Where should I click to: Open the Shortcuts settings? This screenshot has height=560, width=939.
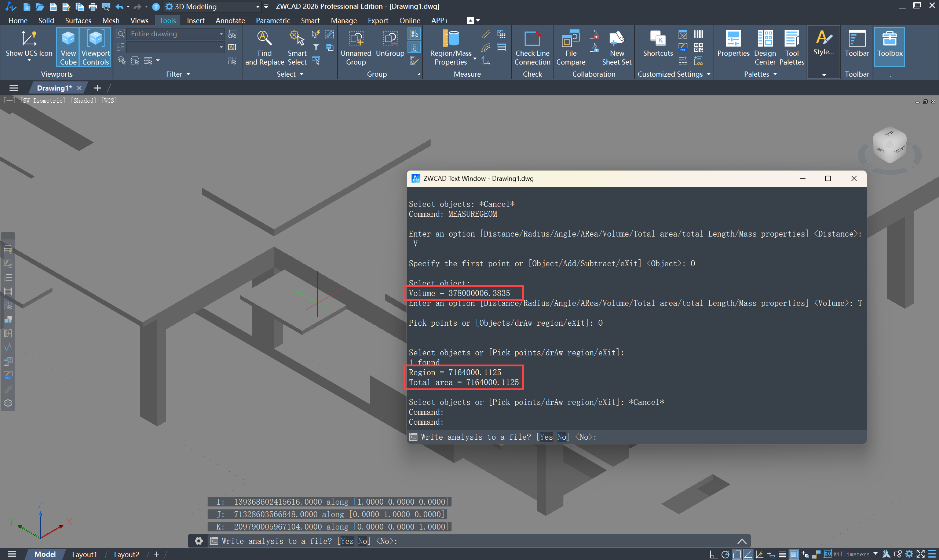pos(658,44)
